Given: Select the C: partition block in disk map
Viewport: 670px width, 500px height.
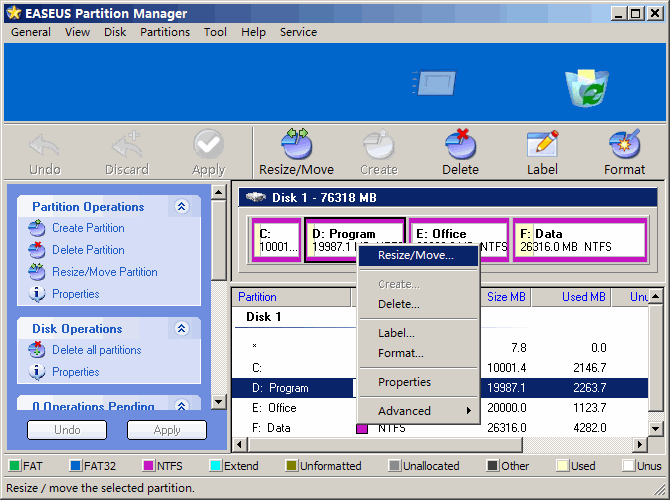Looking at the screenshot, I should click(276, 240).
